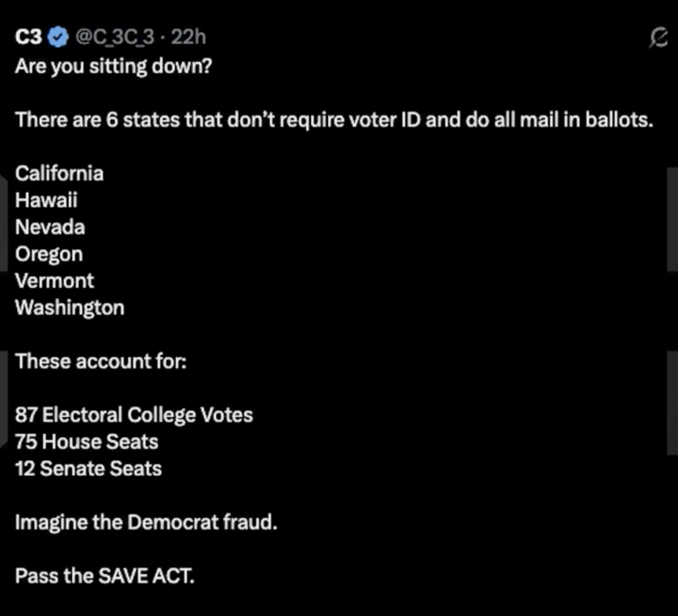Viewport: 678px width, 616px height.
Task: Click the word Vermont in the list
Action: click(x=55, y=281)
